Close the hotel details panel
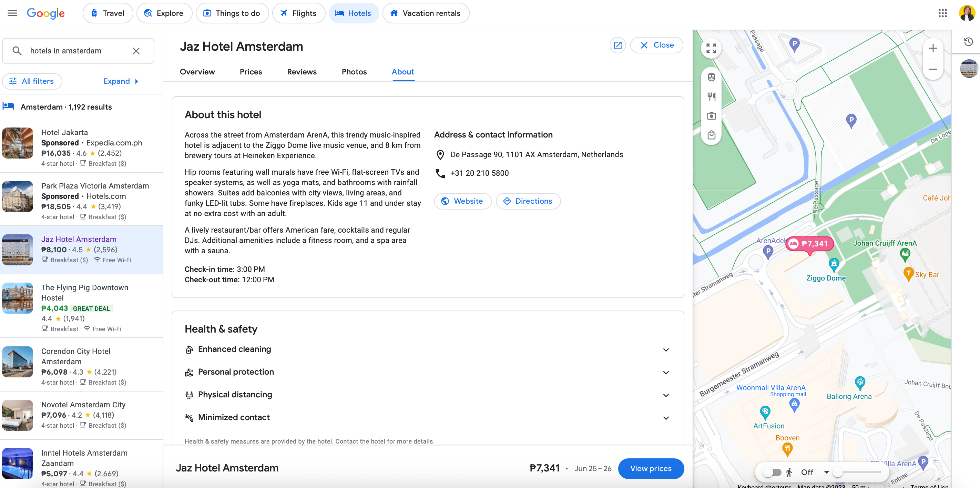Viewport: 980px width, 488px height. 656,45
